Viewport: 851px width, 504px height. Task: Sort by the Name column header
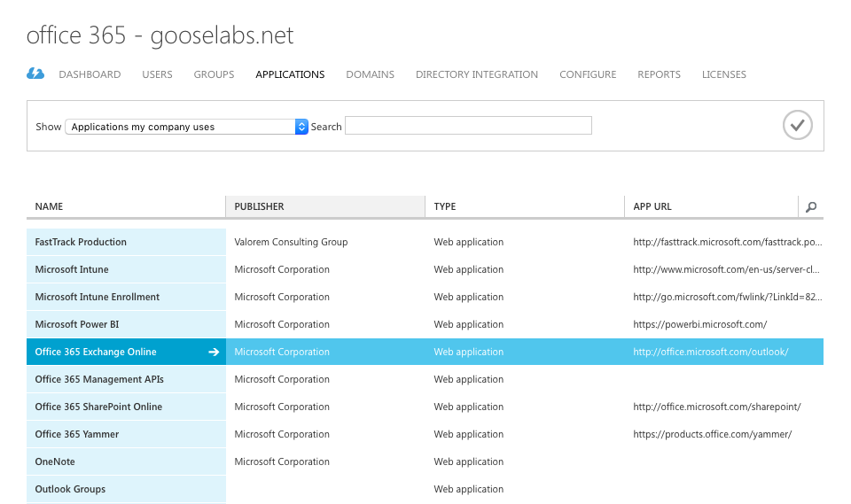pos(126,206)
